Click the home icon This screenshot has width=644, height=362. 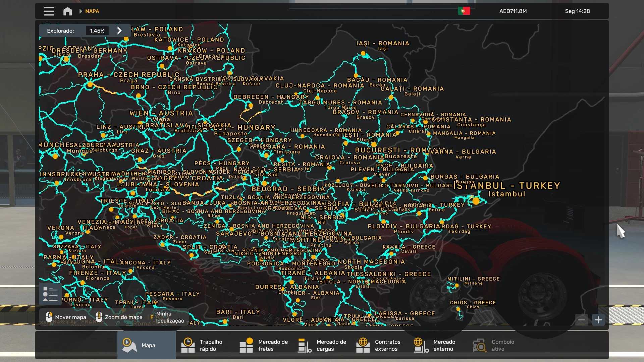67,11
